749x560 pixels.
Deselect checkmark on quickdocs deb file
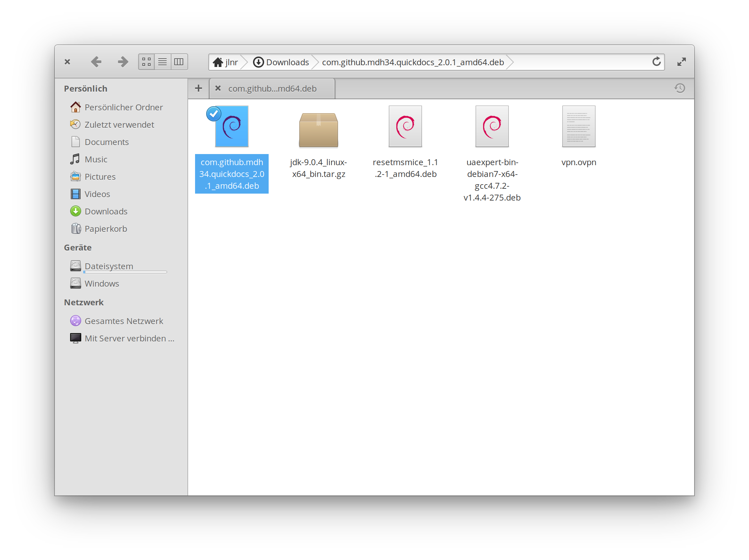tap(214, 114)
